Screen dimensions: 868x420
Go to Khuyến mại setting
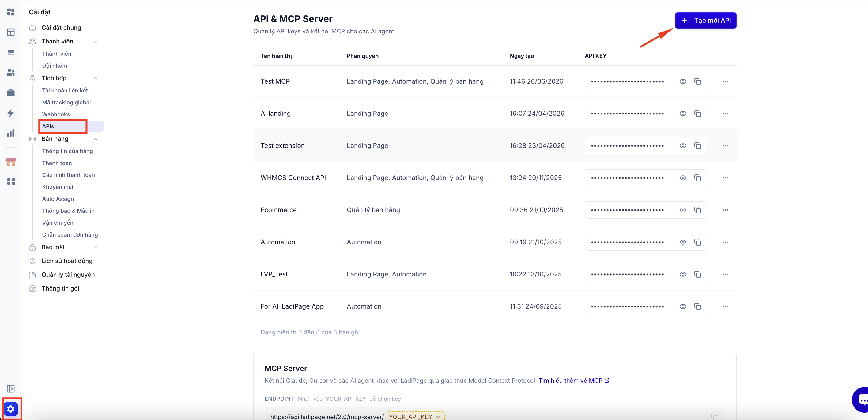click(x=57, y=187)
